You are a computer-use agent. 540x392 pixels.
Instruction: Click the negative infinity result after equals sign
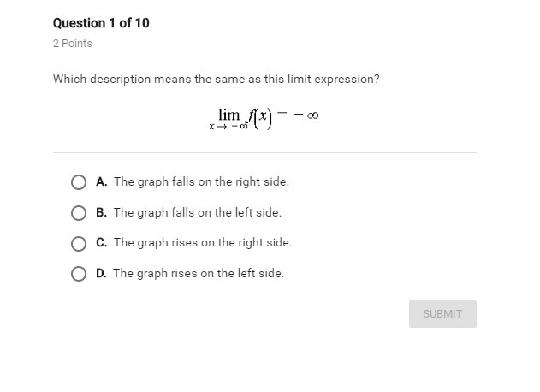[x=306, y=116]
